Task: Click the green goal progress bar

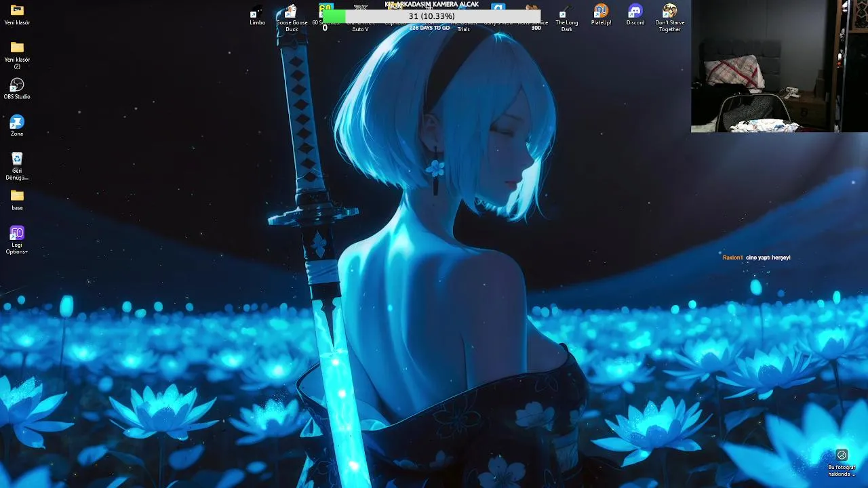Action: 431,16
